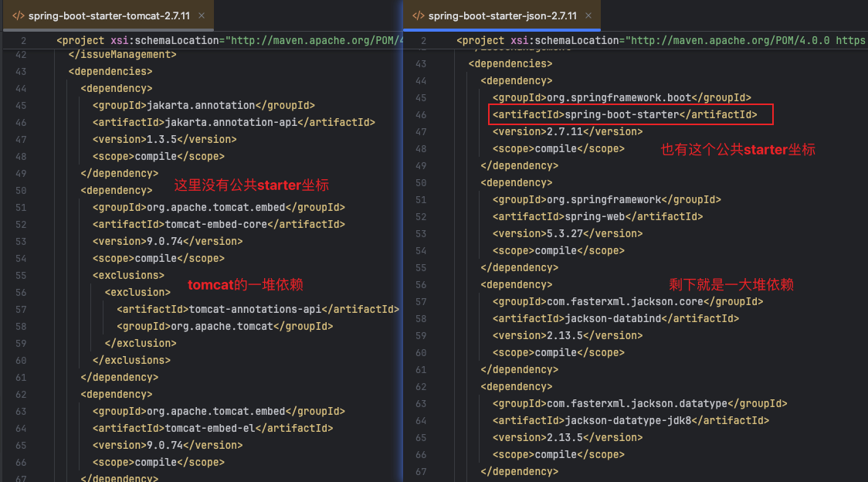
Task: Click artifactId spring-boot-starter line
Action: (625, 114)
